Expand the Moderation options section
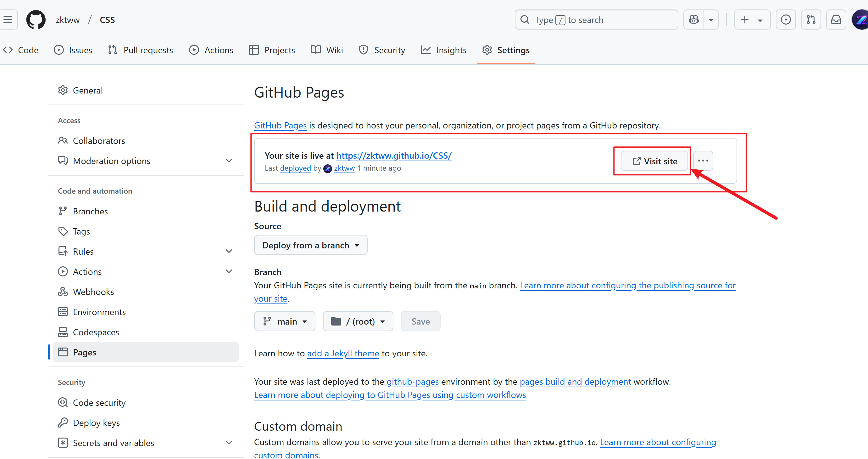The image size is (868, 459). point(230,161)
